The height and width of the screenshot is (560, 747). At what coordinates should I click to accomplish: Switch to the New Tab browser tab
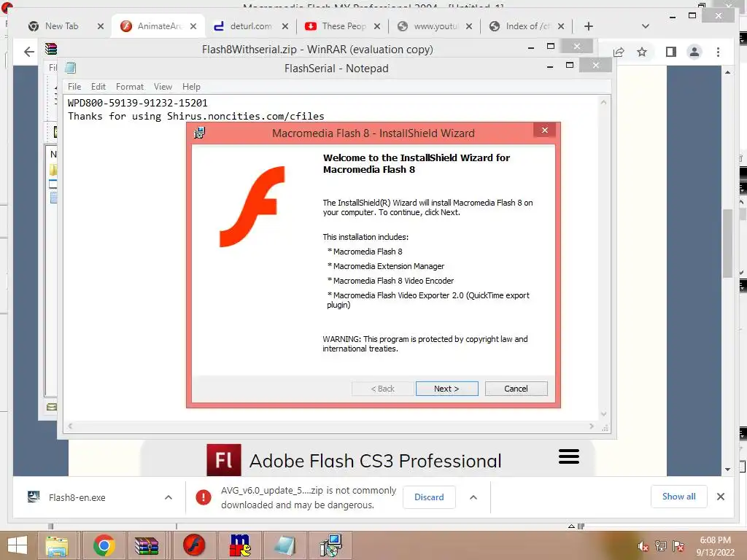(61, 26)
